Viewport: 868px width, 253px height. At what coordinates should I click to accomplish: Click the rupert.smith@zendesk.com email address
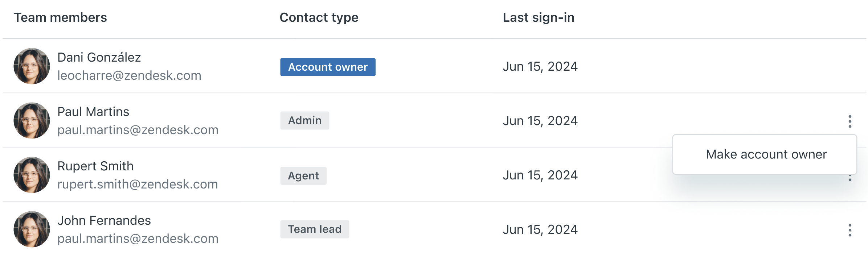click(x=138, y=184)
